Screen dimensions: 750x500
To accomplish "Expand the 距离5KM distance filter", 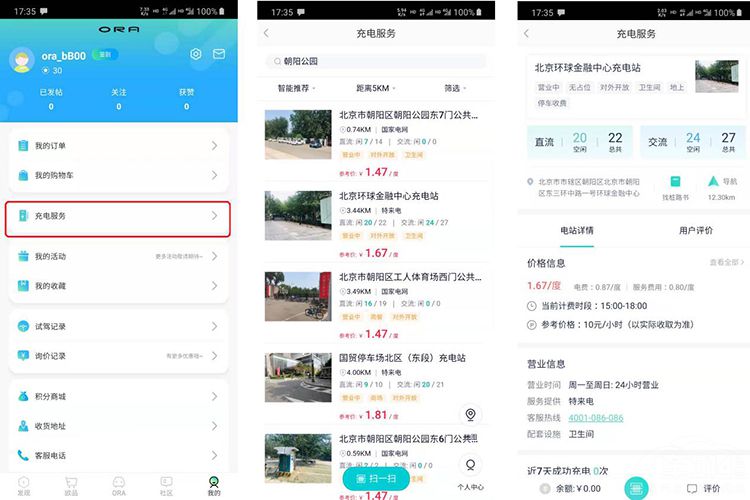I will pos(375,88).
